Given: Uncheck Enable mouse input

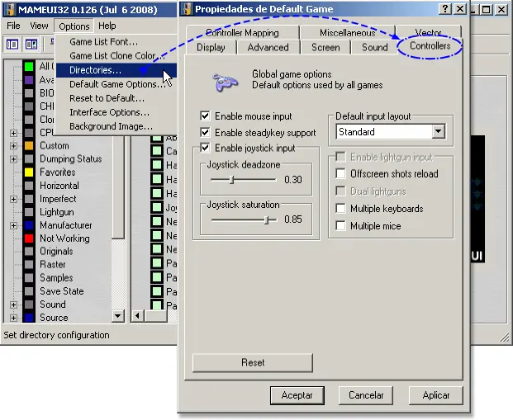Looking at the screenshot, I should tap(205, 116).
